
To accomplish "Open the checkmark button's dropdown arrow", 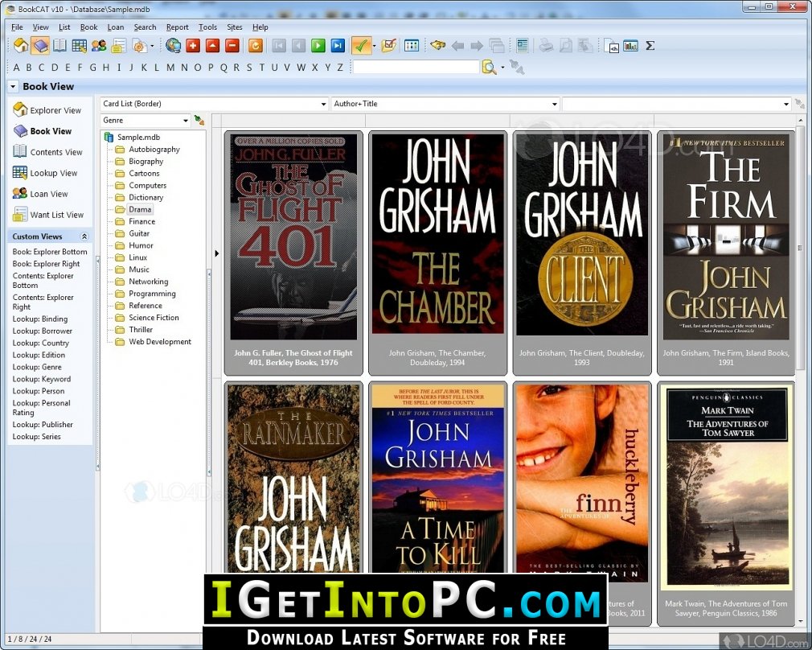I will [x=375, y=46].
